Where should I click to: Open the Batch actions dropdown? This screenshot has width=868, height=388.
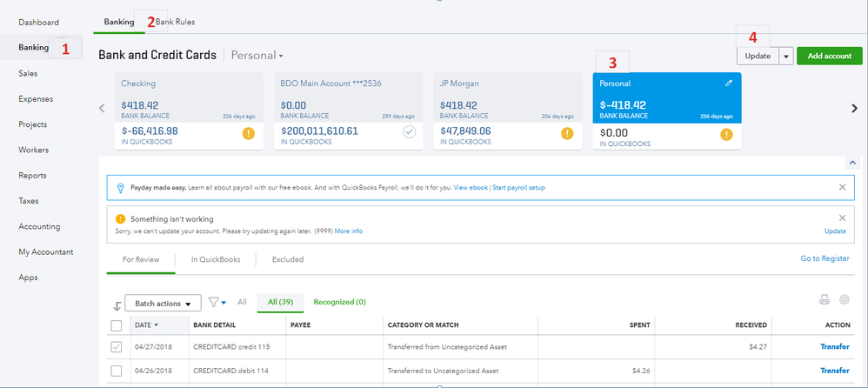164,303
